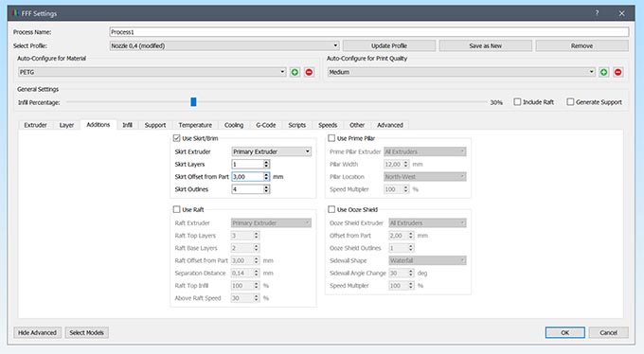Open the Pillar Location North-West dropdown
644x354 pixels.
point(424,177)
